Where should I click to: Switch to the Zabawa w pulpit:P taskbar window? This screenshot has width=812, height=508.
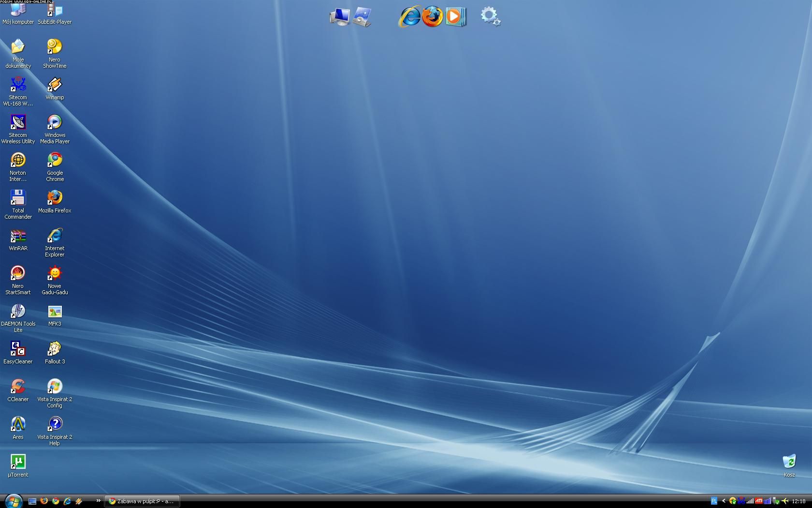[142, 501]
